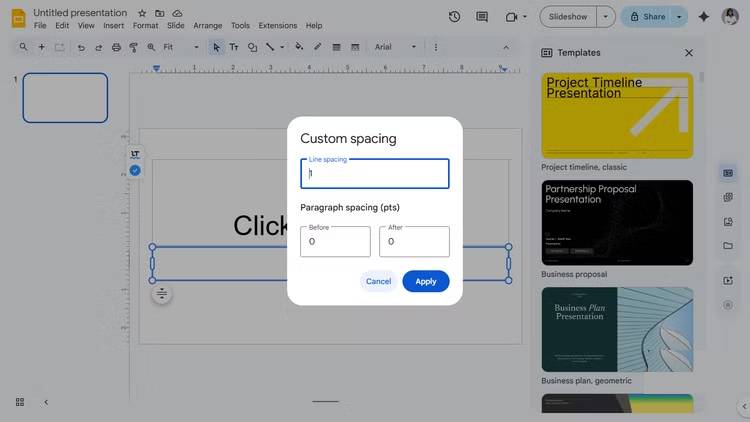
Task: Open the Format menu
Action: coord(145,25)
